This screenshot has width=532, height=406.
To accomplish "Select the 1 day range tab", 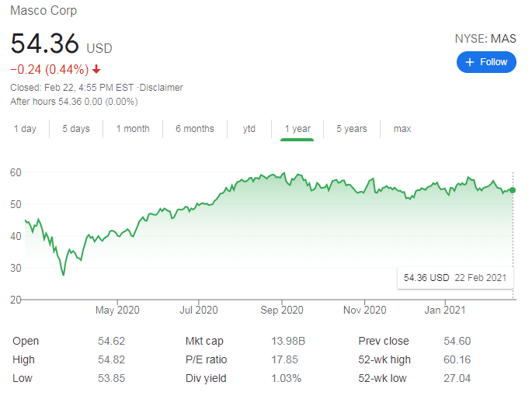I will tap(25, 129).
